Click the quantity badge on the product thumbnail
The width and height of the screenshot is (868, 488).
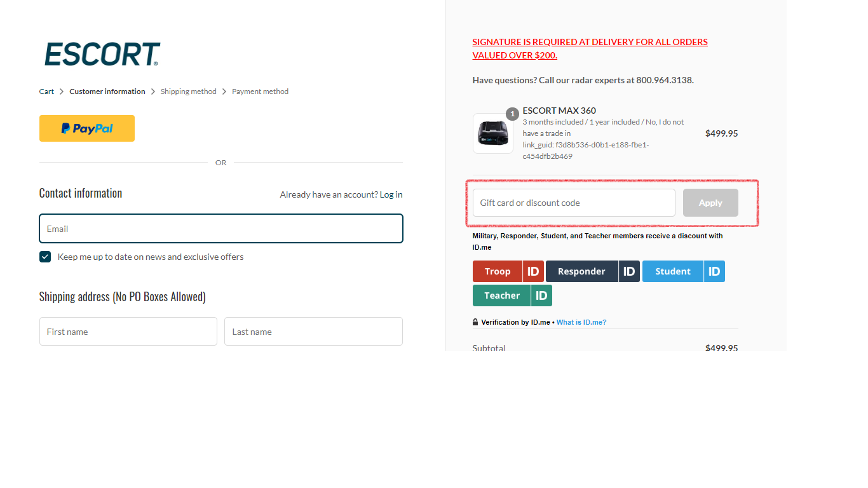(x=512, y=114)
